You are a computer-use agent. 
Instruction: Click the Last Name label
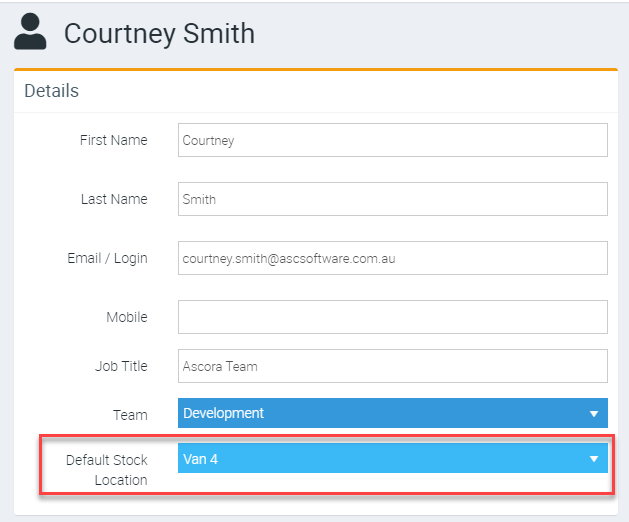[x=114, y=199]
